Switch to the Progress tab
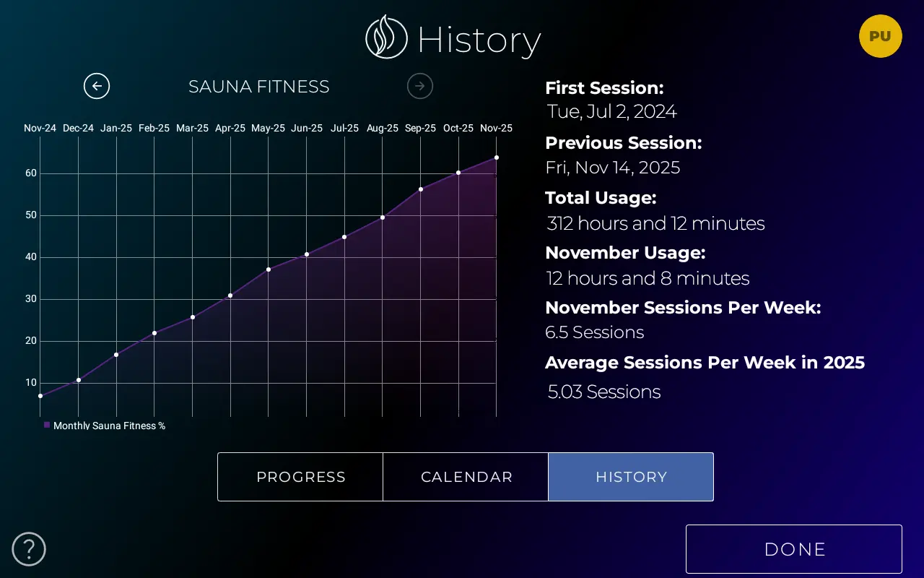This screenshot has width=924, height=578. point(300,477)
